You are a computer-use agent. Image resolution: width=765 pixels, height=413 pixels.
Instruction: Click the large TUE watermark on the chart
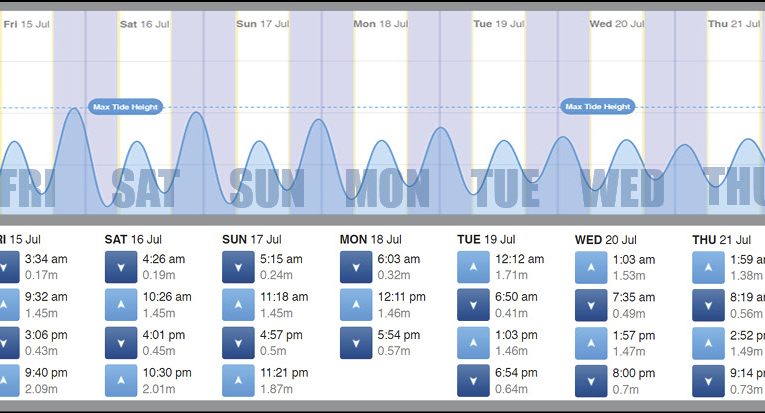507,188
